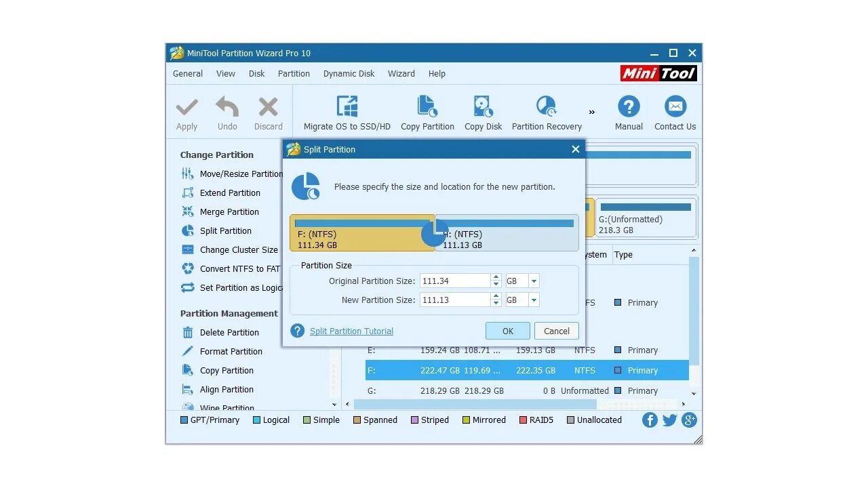Image resolution: width=868 pixels, height=488 pixels.
Task: Increase Original Partition Size with up arrow
Action: (496, 277)
